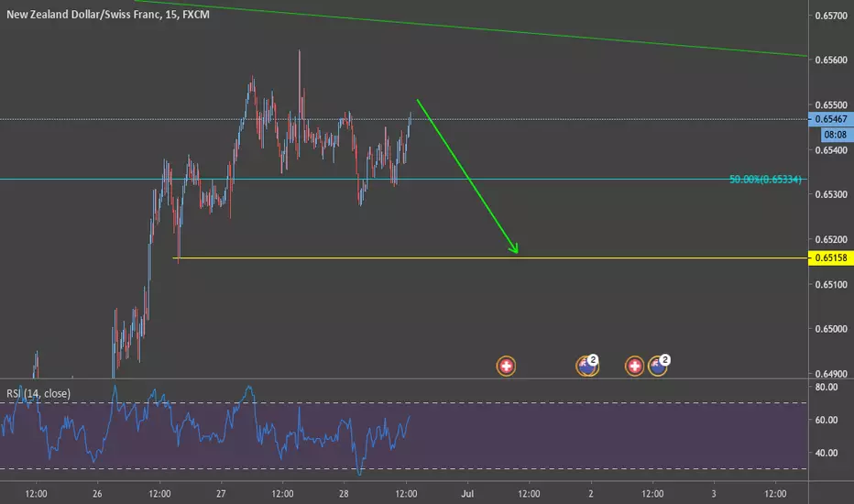The width and height of the screenshot is (854, 504).
Task: Click the 0.65000 price axis label
Action: (x=831, y=329)
